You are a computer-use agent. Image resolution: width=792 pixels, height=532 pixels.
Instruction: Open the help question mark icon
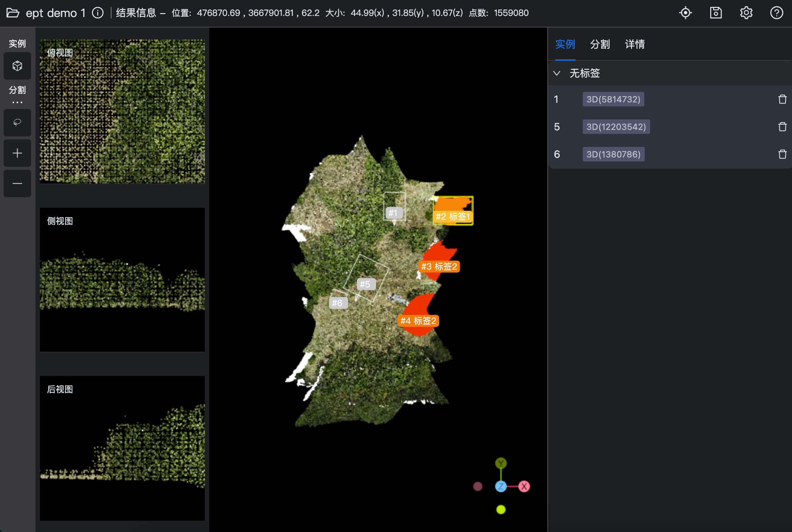(776, 13)
